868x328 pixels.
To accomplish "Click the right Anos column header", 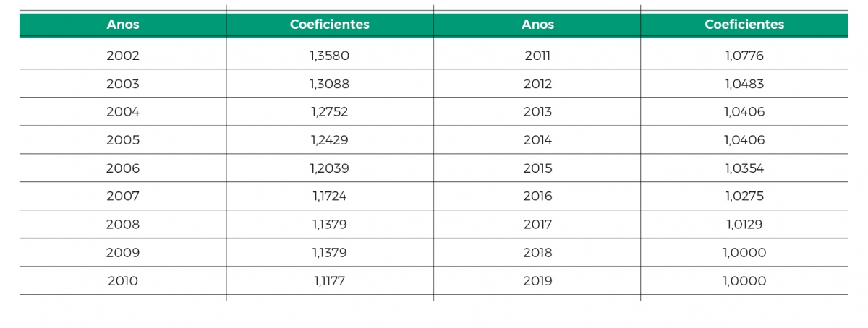I will tap(537, 25).
